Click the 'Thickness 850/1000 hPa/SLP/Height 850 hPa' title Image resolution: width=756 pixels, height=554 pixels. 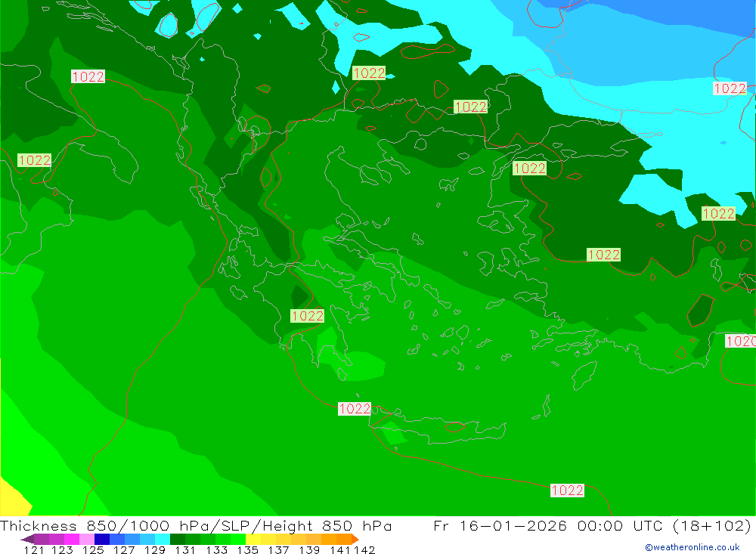pos(196,525)
